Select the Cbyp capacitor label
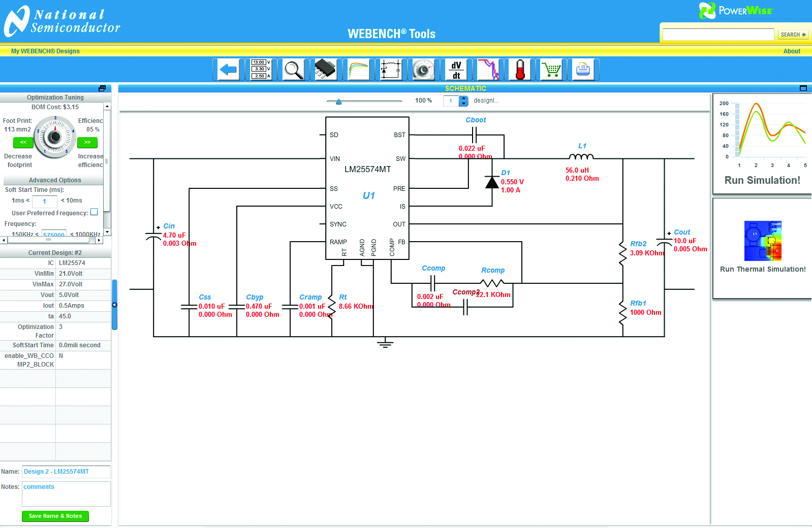The image size is (812, 528). tap(255, 297)
